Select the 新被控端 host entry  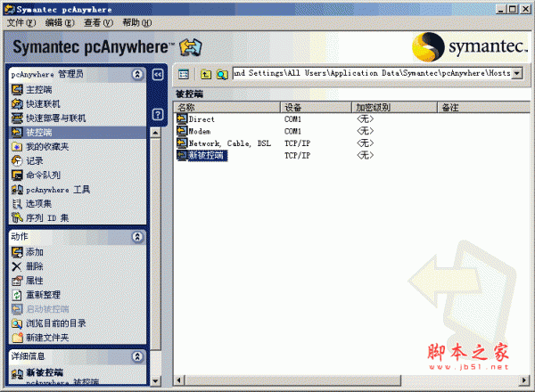(202, 155)
